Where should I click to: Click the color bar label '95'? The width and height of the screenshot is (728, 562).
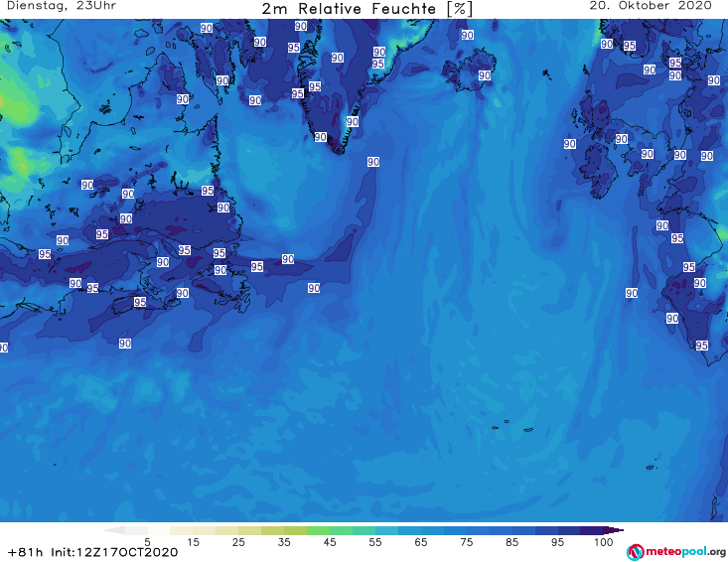click(557, 542)
